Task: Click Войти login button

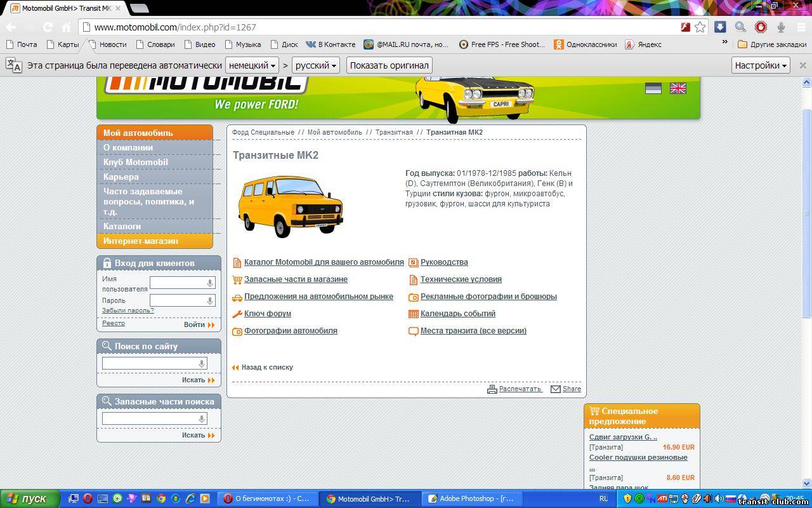Action: 199,324
